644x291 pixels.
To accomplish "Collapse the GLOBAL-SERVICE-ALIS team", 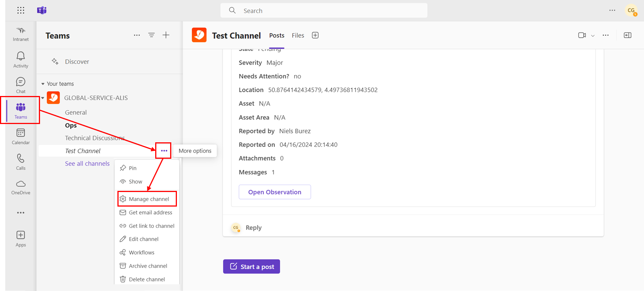I will (43, 98).
